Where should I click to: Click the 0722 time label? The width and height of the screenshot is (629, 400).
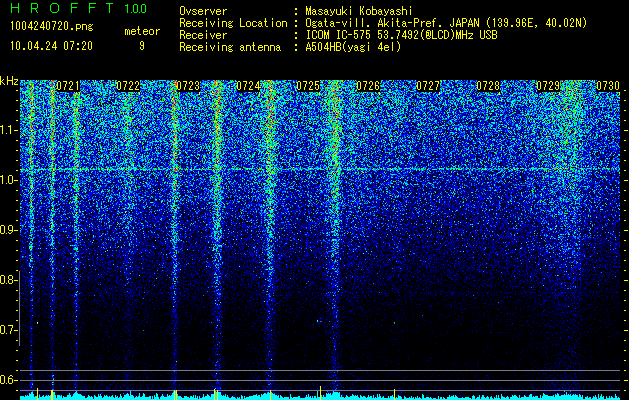(x=128, y=86)
